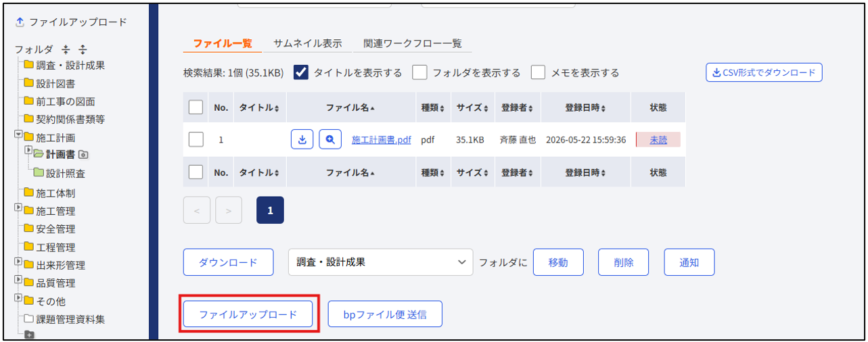Image resolution: width=868 pixels, height=342 pixels.
Task: Open the 関連ワークフロー一覧 tab
Action: coord(412,43)
